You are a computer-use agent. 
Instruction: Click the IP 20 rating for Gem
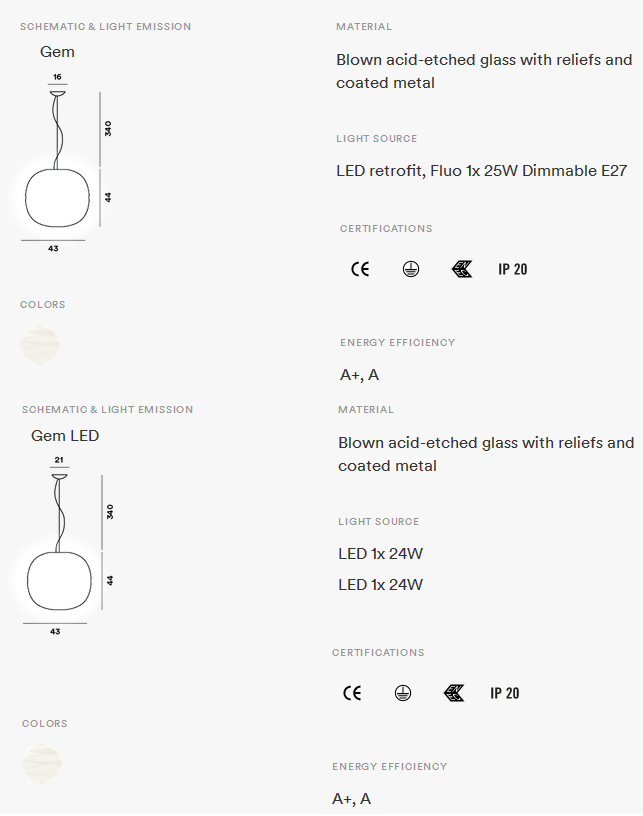coord(513,269)
